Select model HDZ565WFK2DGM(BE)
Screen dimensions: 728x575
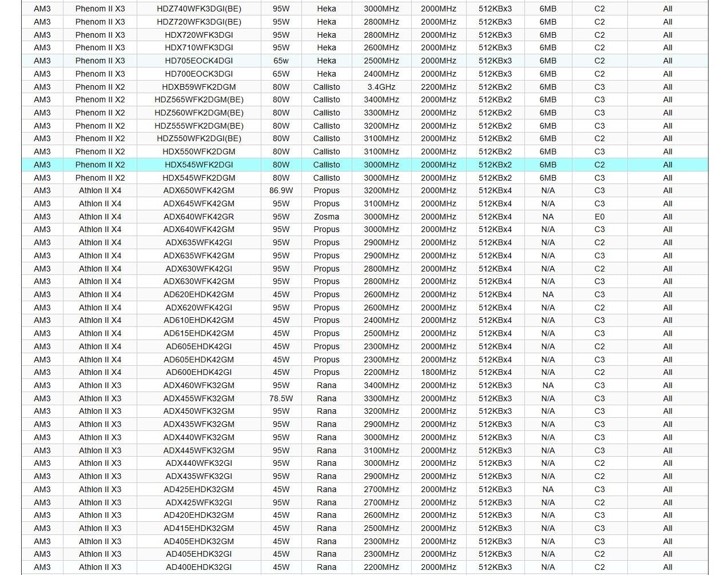(198, 99)
